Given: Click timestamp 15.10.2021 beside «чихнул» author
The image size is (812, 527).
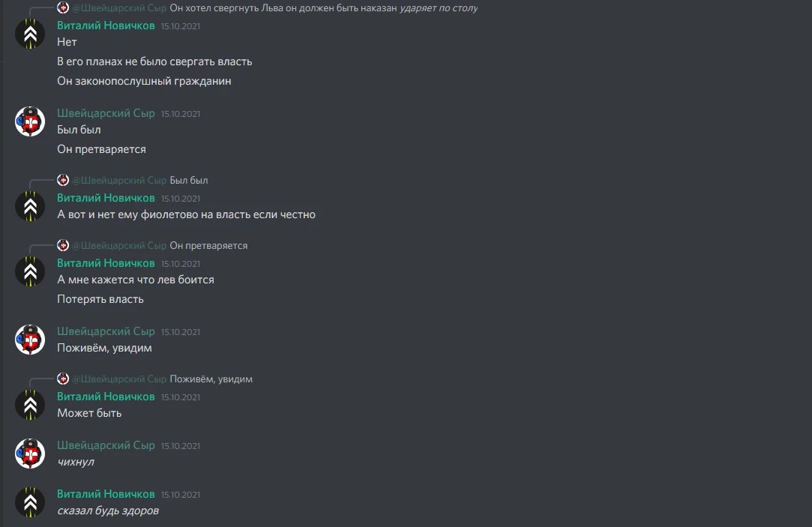Looking at the screenshot, I should point(180,446).
